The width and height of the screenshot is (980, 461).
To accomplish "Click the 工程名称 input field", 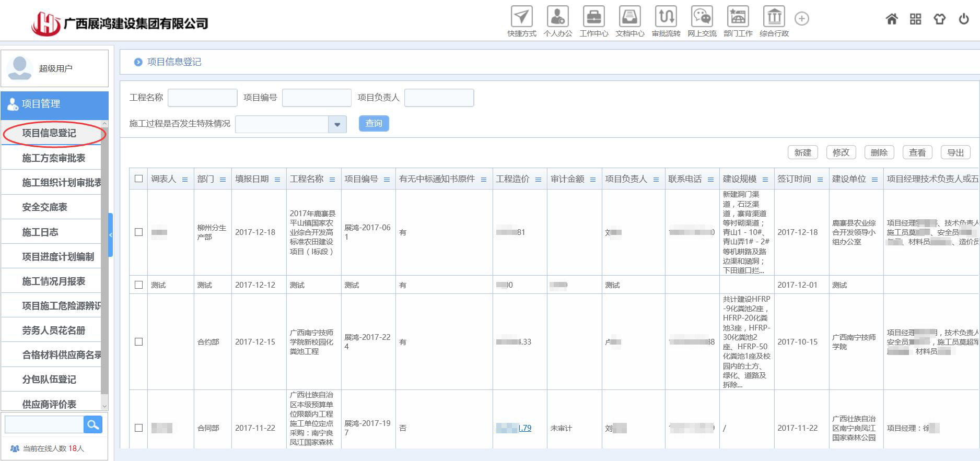I will 202,98.
